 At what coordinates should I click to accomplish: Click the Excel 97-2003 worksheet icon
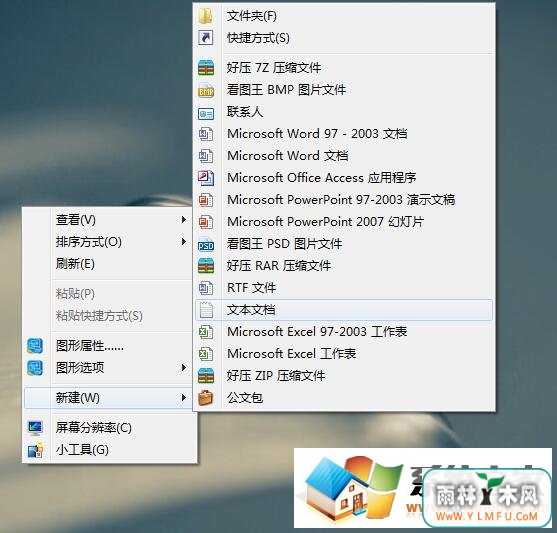click(206, 332)
